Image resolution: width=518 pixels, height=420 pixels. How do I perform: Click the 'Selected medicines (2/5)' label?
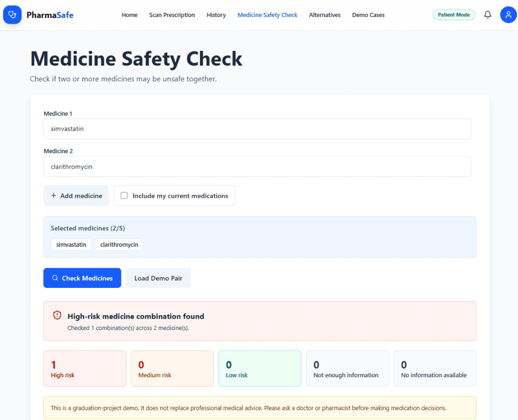point(88,228)
